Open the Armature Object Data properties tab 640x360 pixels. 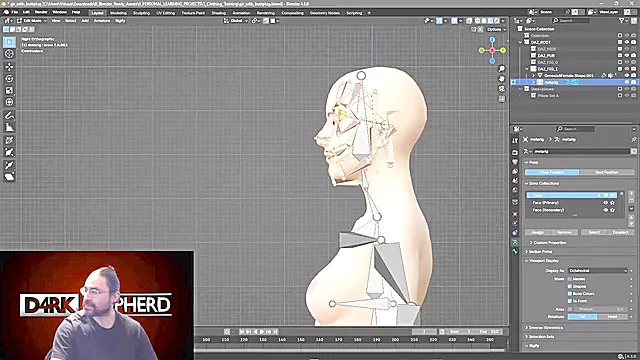click(x=515, y=242)
